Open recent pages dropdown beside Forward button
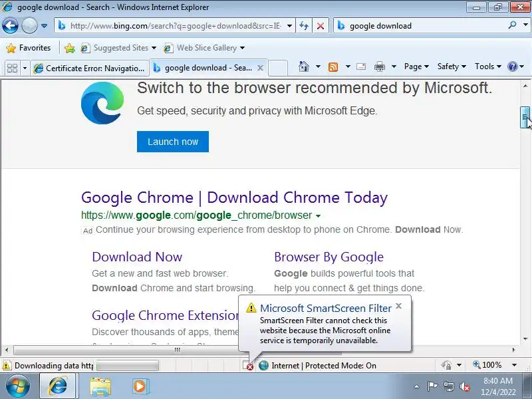The image size is (532, 399). [x=44, y=26]
